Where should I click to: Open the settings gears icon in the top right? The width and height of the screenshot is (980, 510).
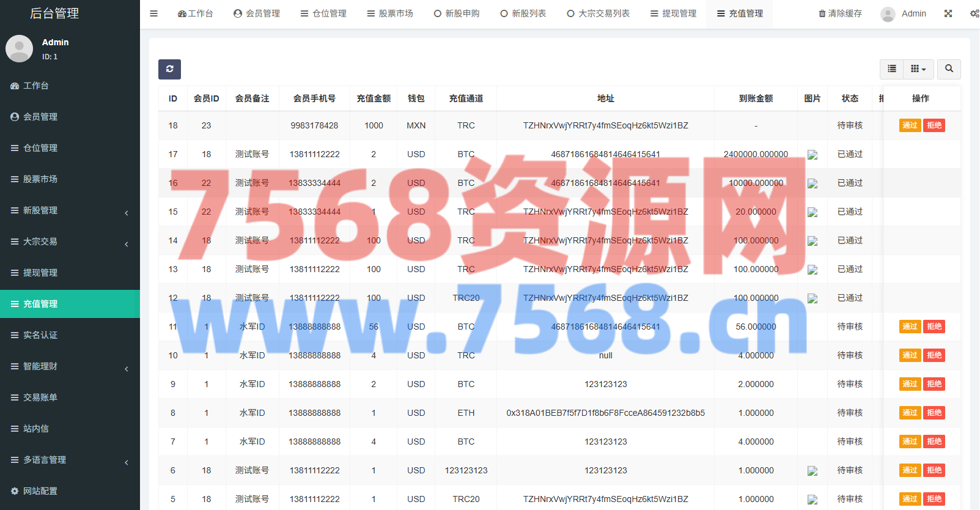974,13
